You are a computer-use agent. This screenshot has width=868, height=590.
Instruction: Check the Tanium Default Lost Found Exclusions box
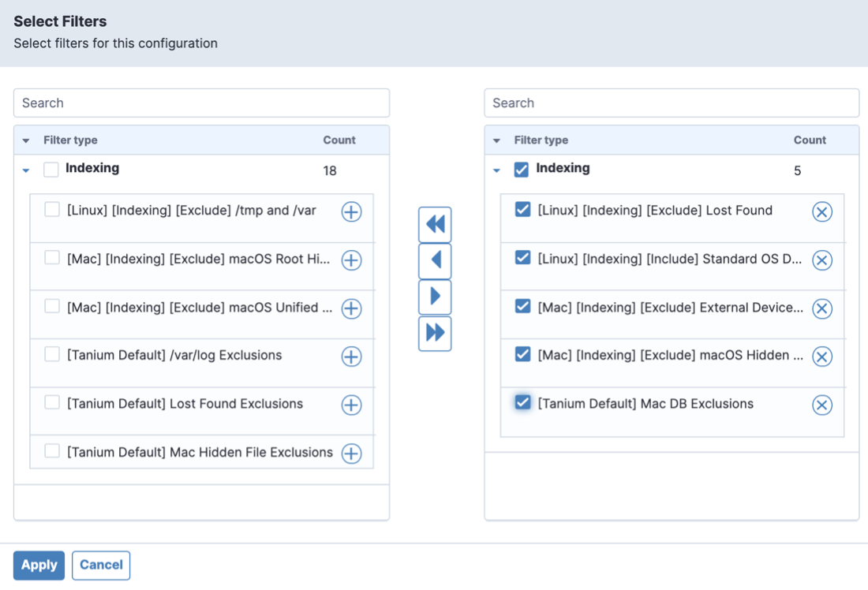pyautogui.click(x=52, y=403)
